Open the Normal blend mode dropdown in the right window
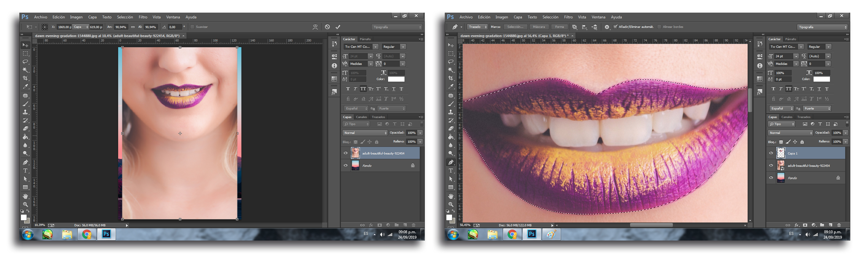Image resolution: width=868 pixels, height=257 pixels. (x=790, y=133)
